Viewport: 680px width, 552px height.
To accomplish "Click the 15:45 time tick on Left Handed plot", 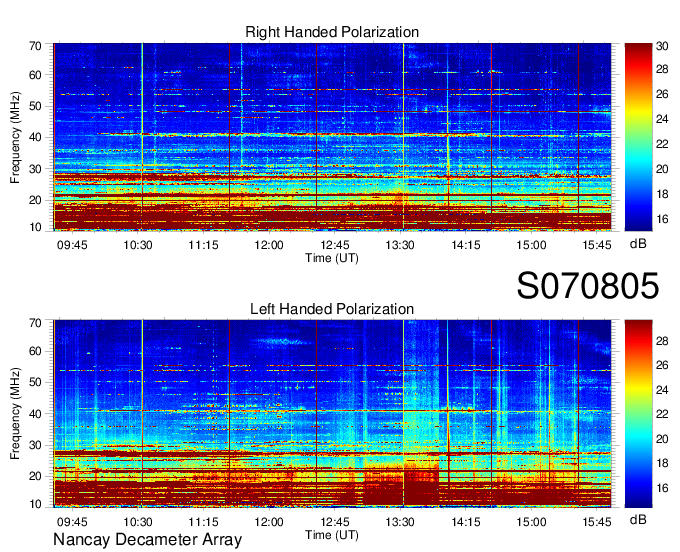I will (x=597, y=522).
